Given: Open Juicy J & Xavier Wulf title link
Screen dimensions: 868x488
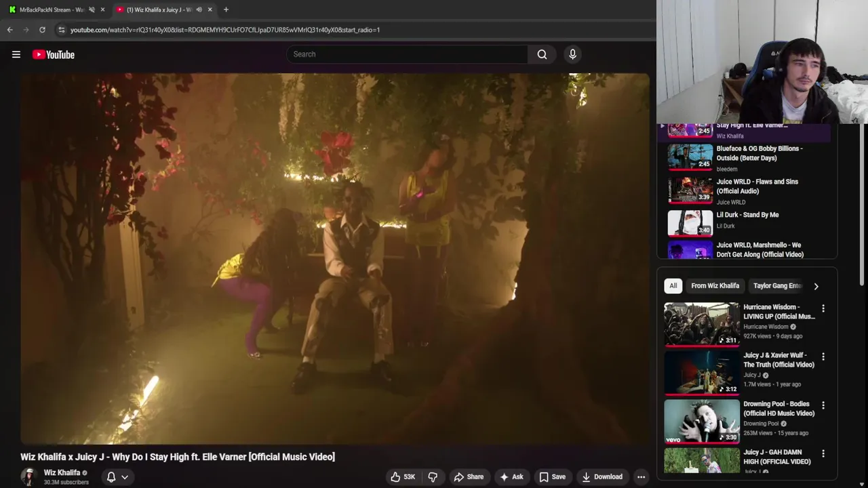Looking at the screenshot, I should (x=778, y=360).
